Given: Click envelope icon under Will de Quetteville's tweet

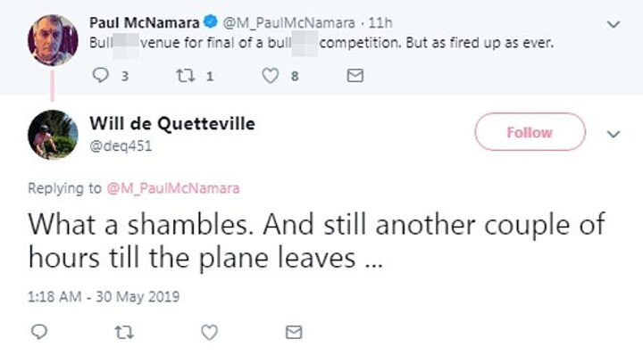Looking at the screenshot, I should coord(293,332).
